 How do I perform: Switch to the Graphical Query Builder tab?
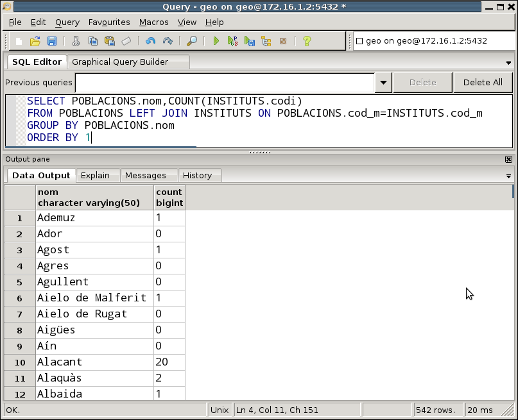[x=120, y=62]
